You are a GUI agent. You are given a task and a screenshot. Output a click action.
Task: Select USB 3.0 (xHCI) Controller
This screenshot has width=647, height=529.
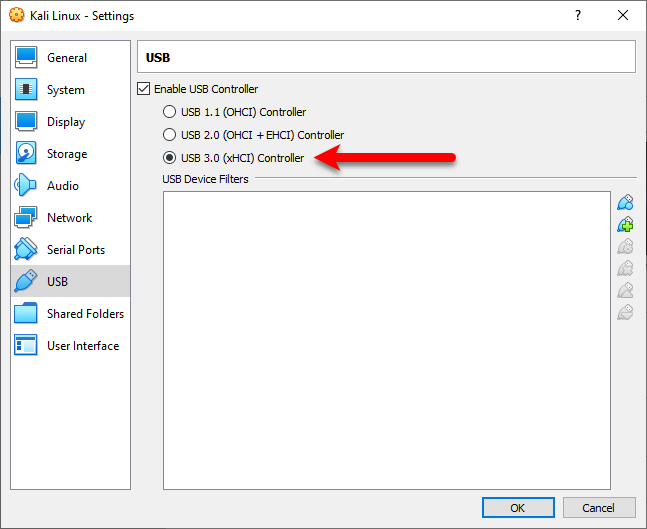pos(169,158)
